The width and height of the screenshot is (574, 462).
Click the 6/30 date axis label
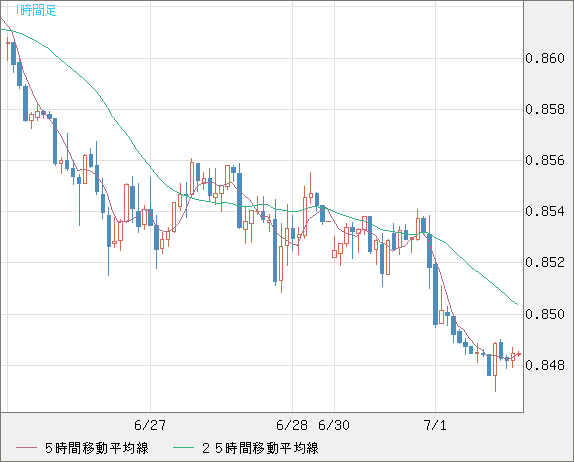[x=334, y=425]
